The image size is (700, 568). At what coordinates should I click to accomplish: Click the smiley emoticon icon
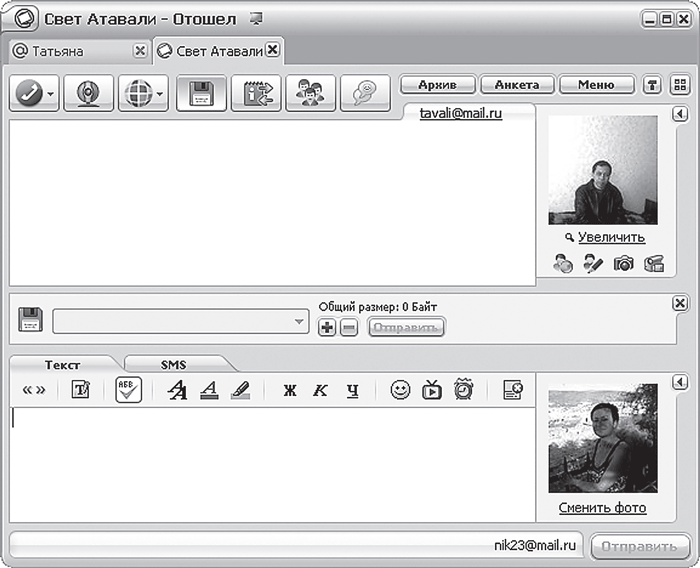[400, 391]
